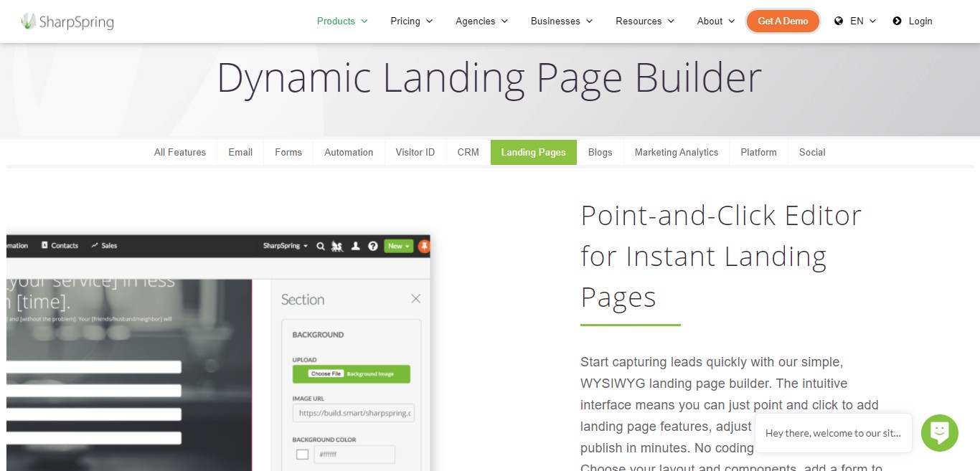Expand the Products menu
980x471 pixels.
[x=342, y=22]
